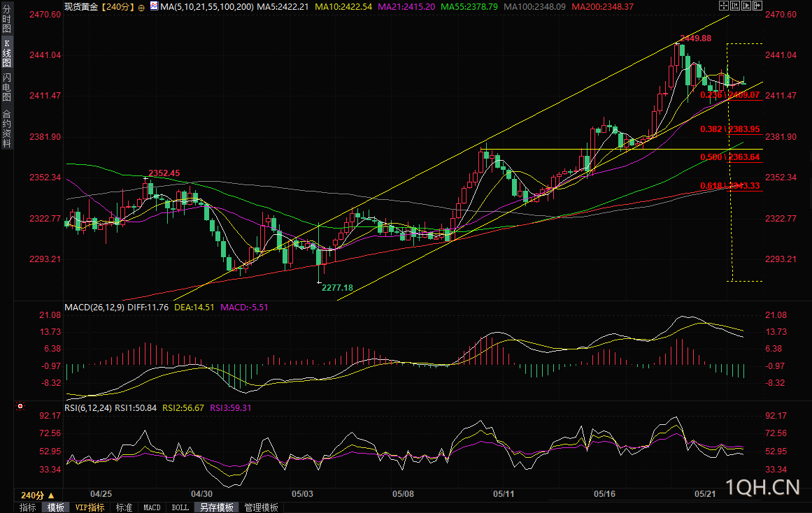Screen dimensions: 812x513
Task: Select the 模板 bottom tab
Action: tap(55, 507)
